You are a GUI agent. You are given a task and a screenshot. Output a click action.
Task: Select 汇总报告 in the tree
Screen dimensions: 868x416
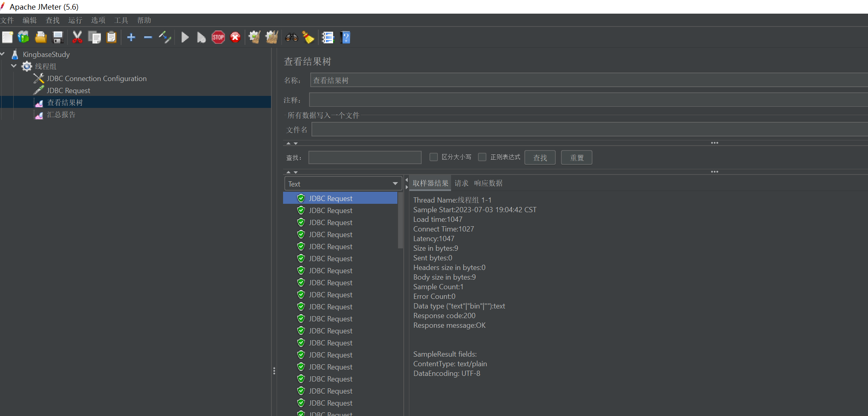click(x=61, y=114)
